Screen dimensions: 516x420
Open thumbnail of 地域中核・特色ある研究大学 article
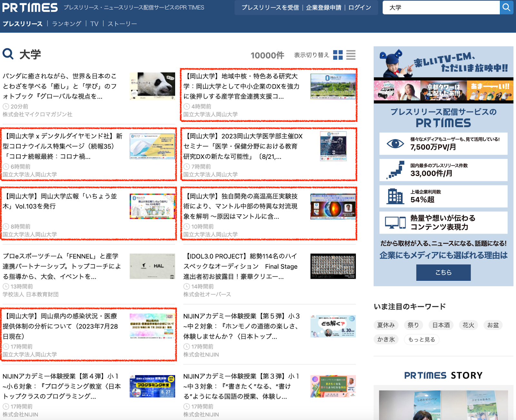click(x=333, y=86)
